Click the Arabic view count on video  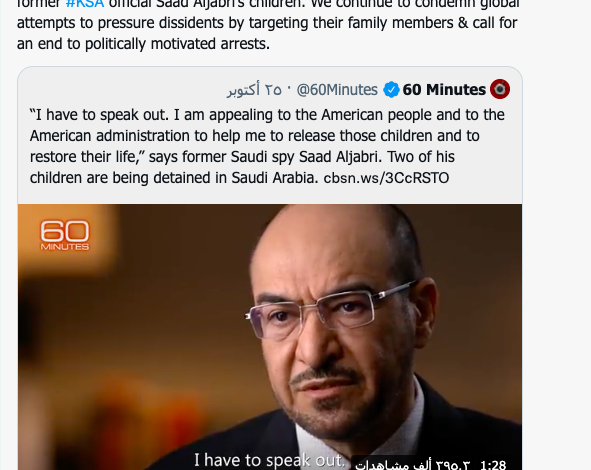coord(412,465)
